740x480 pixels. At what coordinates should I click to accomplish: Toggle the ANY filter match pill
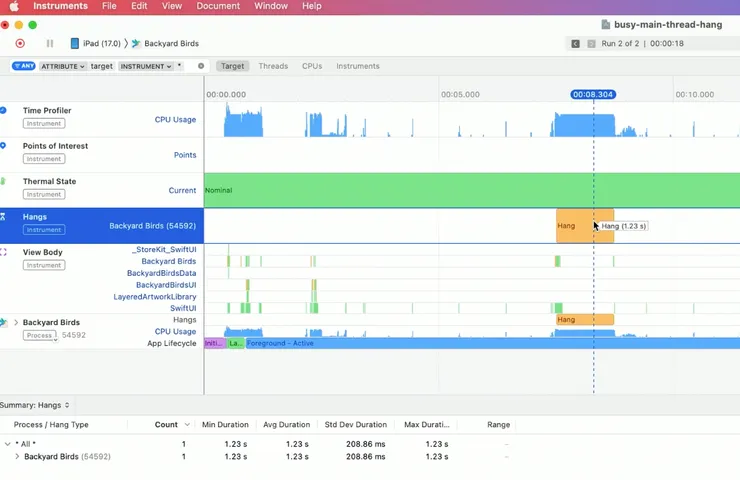tap(23, 66)
